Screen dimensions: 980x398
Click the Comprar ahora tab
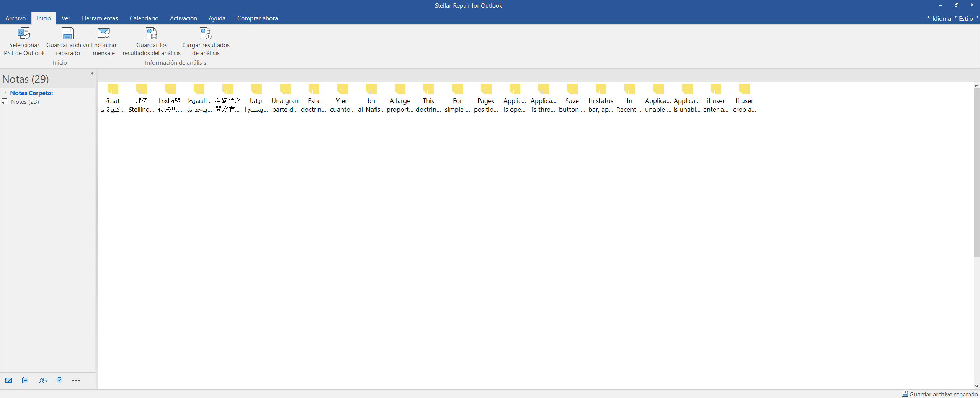(x=258, y=18)
